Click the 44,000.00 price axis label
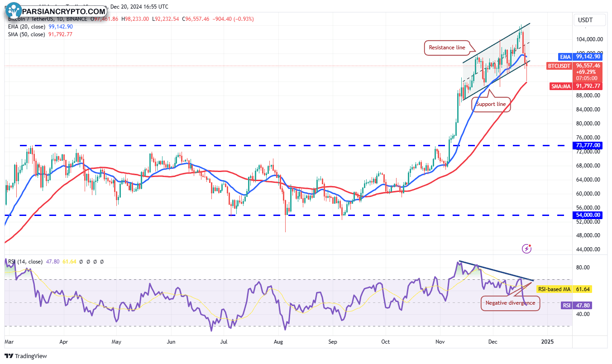 pos(588,249)
